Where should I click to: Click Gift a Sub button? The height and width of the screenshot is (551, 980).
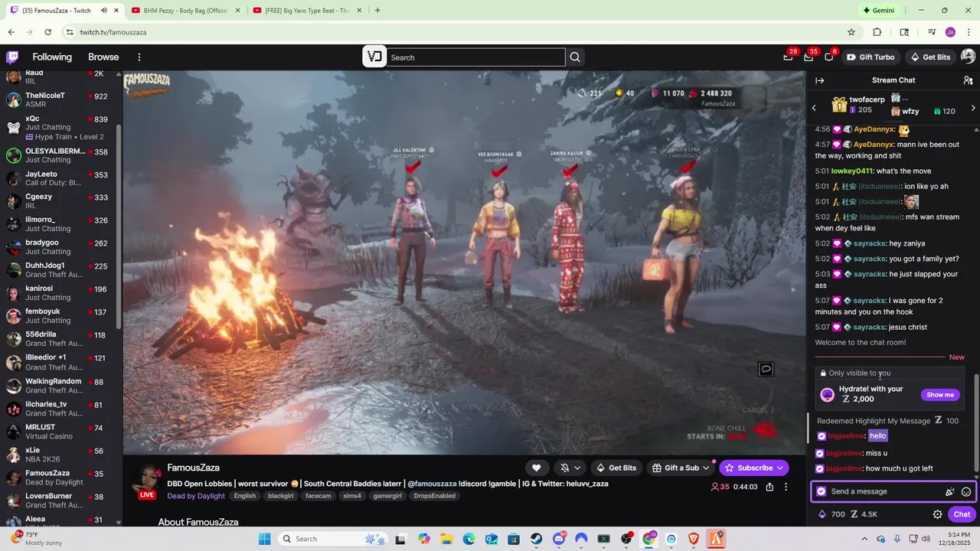pyautogui.click(x=681, y=468)
